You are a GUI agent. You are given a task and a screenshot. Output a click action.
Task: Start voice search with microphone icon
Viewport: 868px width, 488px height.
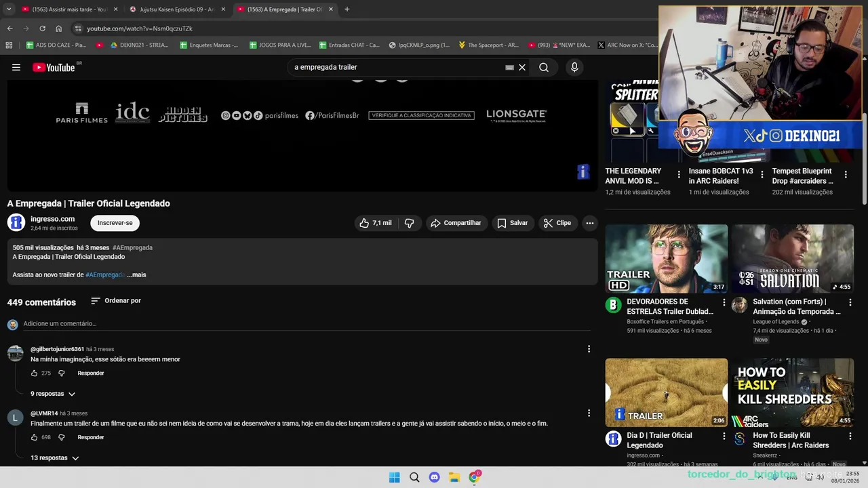point(574,67)
